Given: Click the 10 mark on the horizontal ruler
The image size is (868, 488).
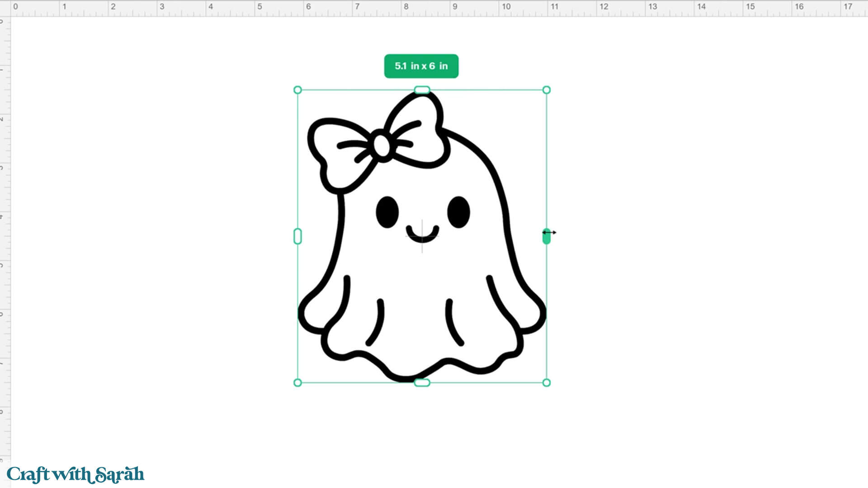Looking at the screenshot, I should tap(506, 7).
